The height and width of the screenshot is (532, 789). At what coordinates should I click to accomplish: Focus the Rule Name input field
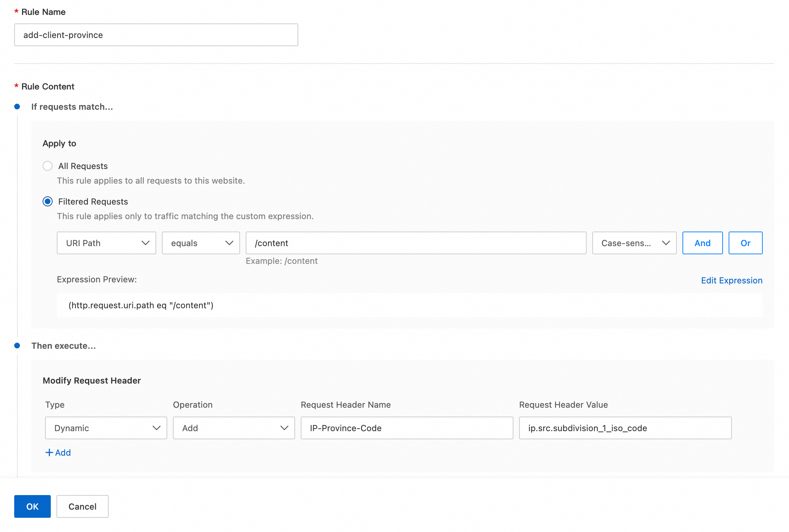pos(156,35)
